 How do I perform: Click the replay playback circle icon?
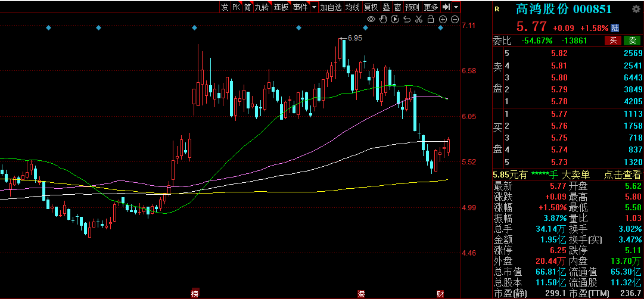(x=395, y=19)
